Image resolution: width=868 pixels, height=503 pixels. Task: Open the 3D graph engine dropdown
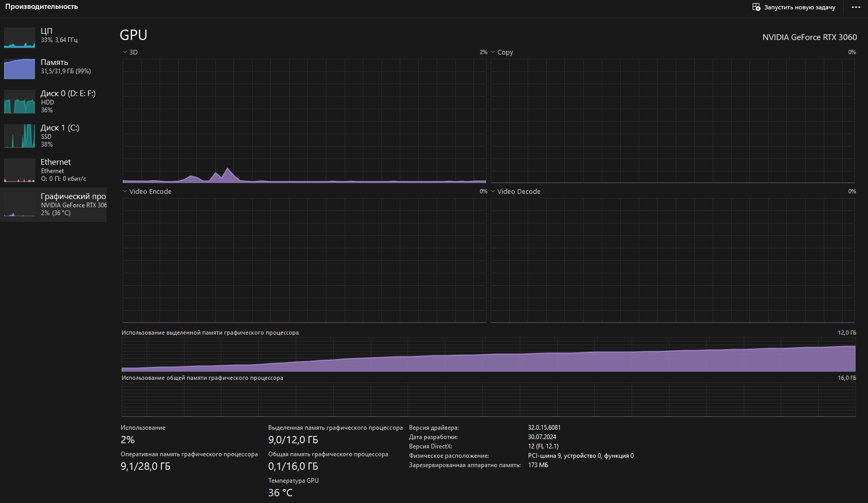coord(130,52)
